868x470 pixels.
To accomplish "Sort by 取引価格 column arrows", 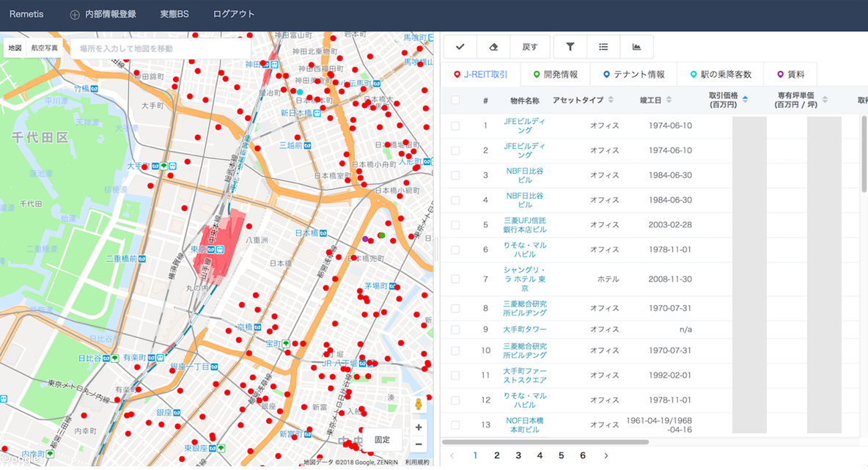I will [x=745, y=100].
